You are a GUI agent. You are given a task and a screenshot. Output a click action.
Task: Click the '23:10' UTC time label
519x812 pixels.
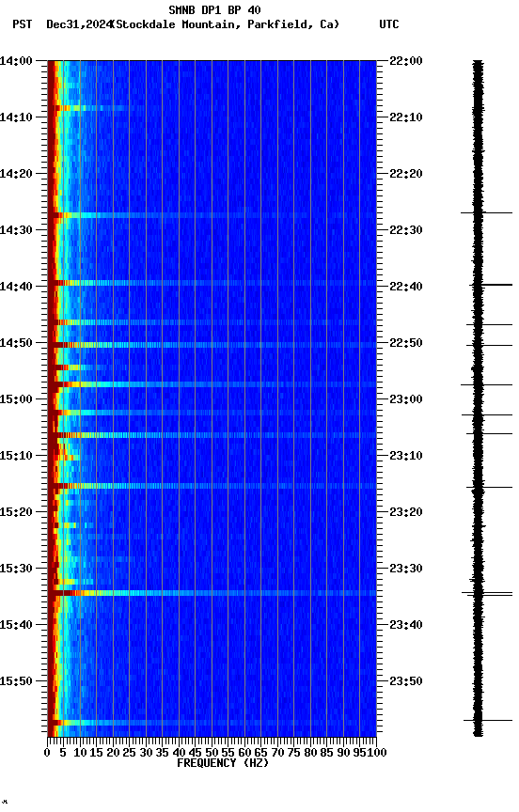(x=406, y=456)
